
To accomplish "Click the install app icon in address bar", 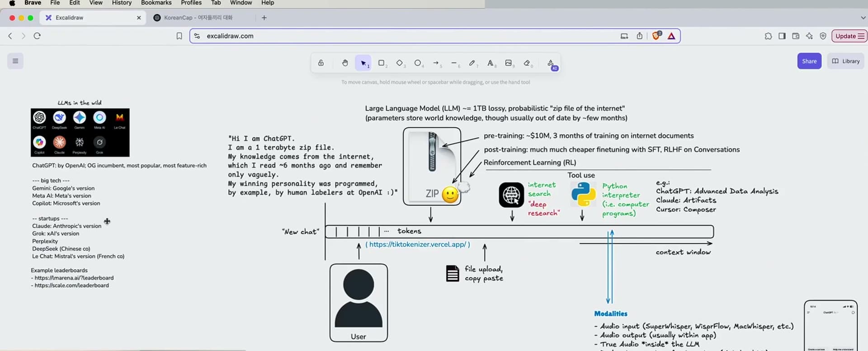I will (x=624, y=36).
